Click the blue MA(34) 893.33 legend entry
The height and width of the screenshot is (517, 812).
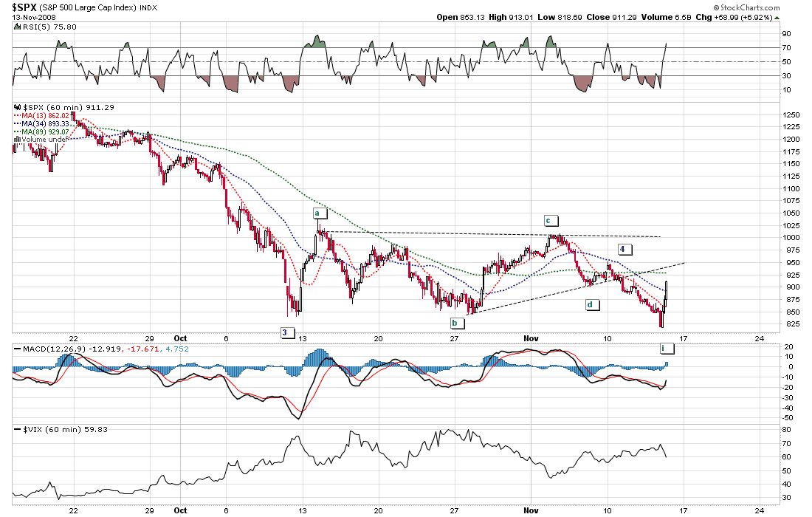(45, 124)
